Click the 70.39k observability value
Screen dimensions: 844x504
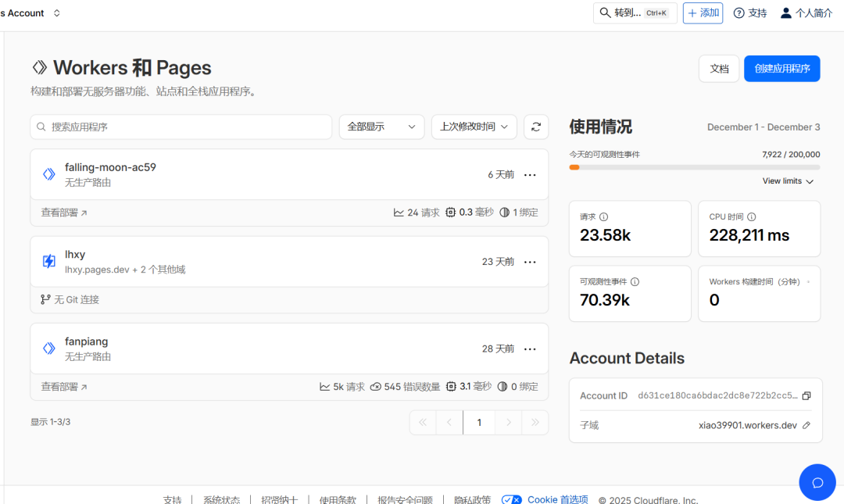click(604, 300)
